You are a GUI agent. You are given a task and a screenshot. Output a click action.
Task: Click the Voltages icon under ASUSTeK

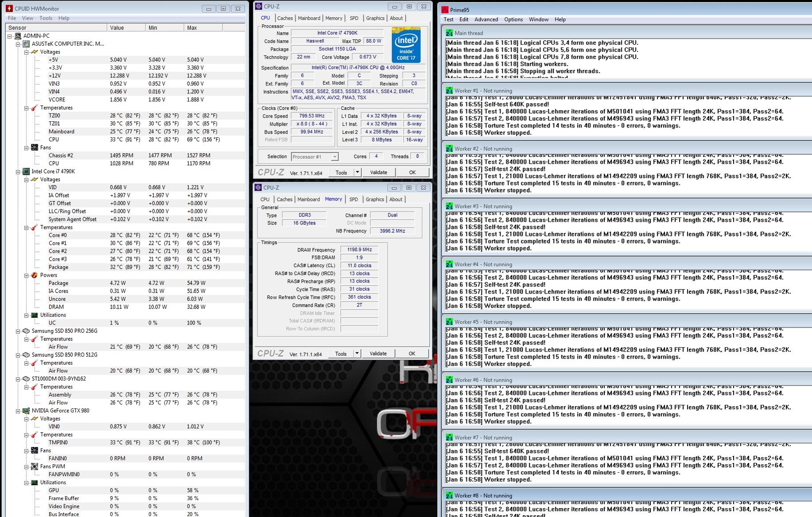34,52
